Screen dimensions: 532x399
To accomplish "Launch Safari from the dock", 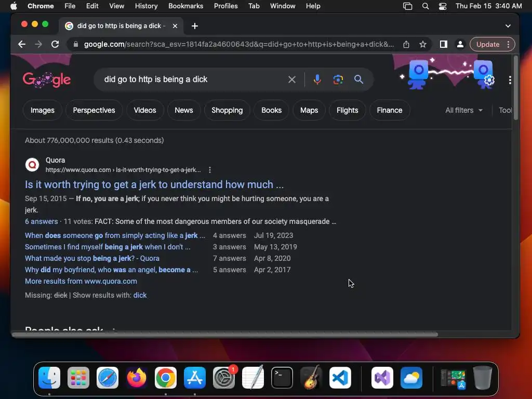I will (x=108, y=378).
